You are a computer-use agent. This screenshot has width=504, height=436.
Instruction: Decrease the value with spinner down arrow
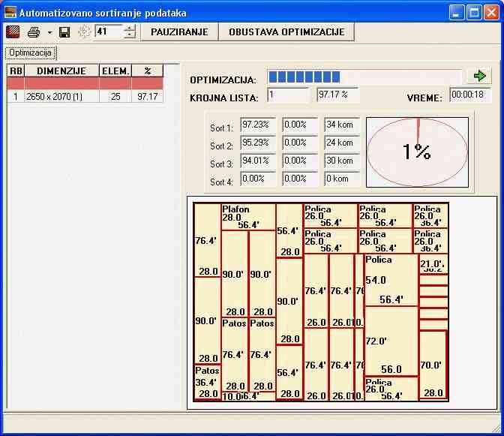pos(130,35)
